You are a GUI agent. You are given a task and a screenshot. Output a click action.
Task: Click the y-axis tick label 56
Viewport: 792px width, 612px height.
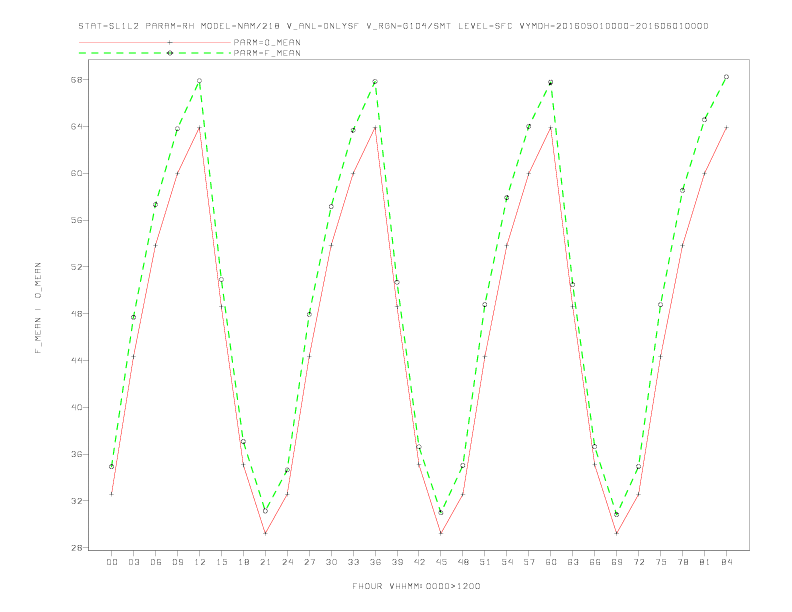click(x=76, y=220)
